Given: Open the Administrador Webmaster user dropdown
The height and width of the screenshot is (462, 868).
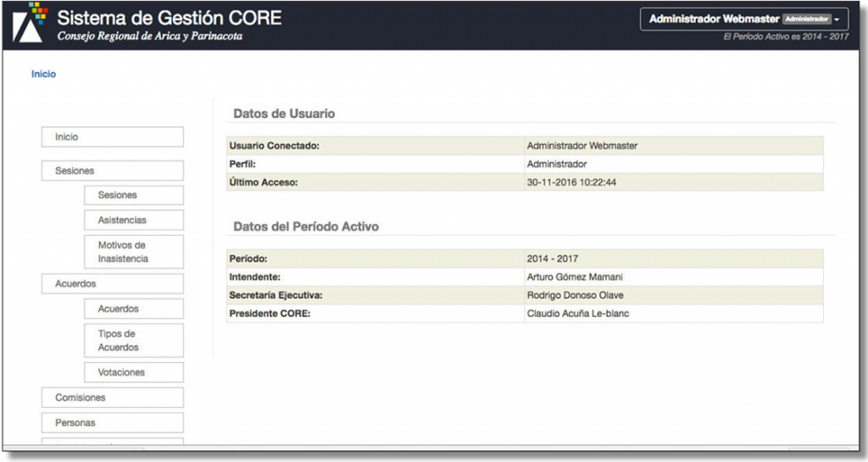Looking at the screenshot, I should [x=743, y=19].
